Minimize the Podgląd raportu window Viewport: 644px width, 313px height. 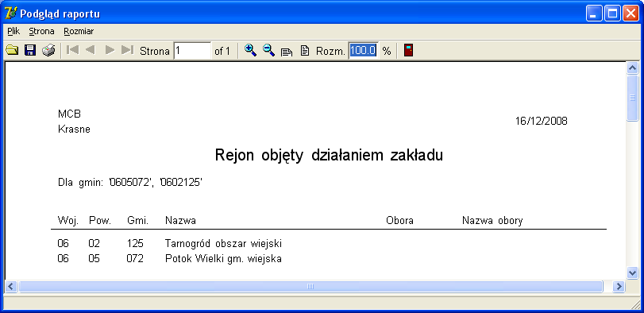tap(594, 14)
